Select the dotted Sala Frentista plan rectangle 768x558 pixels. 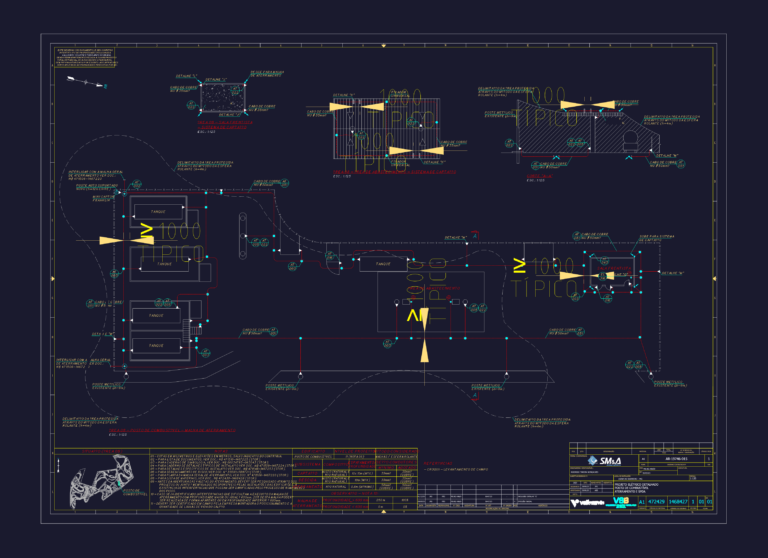(x=223, y=97)
